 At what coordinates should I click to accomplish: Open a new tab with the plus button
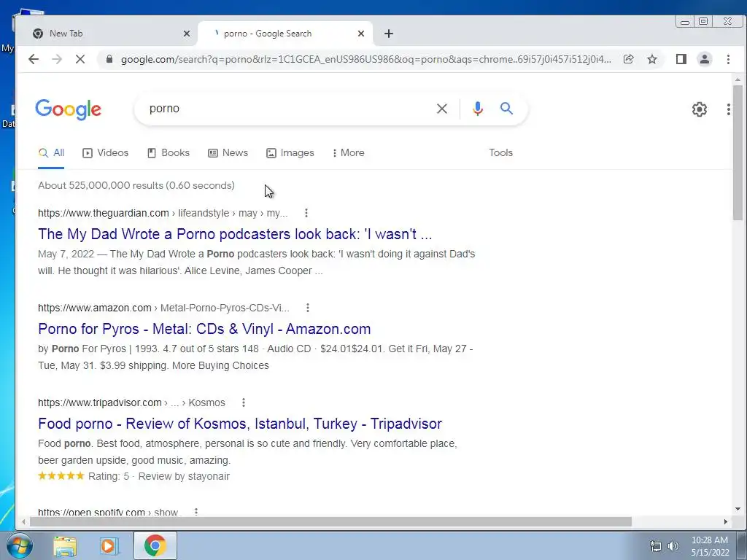point(389,34)
